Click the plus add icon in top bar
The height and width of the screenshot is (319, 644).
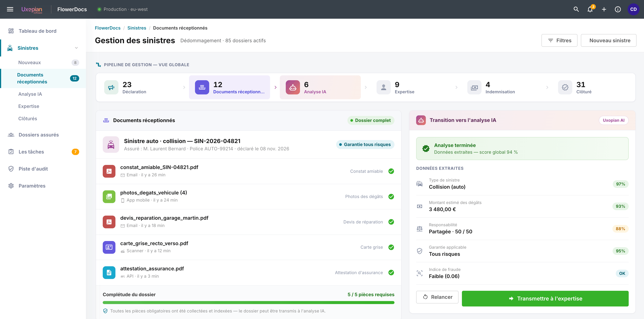pyautogui.click(x=604, y=9)
